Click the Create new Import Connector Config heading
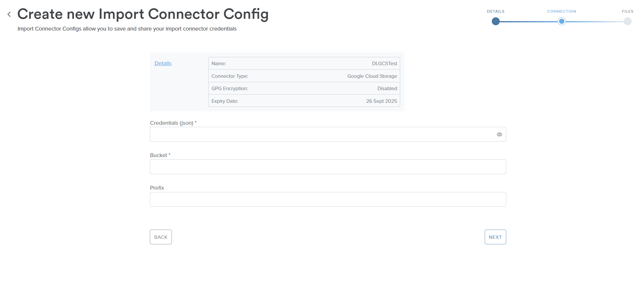Image resolution: width=644 pixels, height=281 pixels. [x=143, y=14]
